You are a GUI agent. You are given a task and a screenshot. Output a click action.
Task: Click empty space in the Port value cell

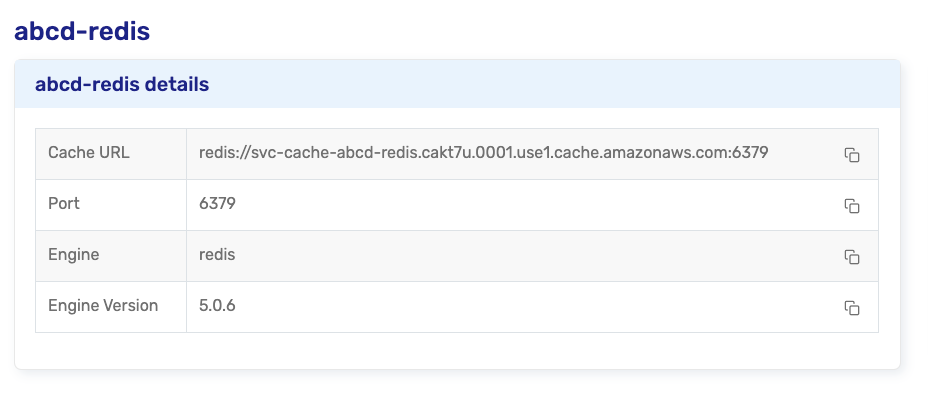click(x=533, y=205)
